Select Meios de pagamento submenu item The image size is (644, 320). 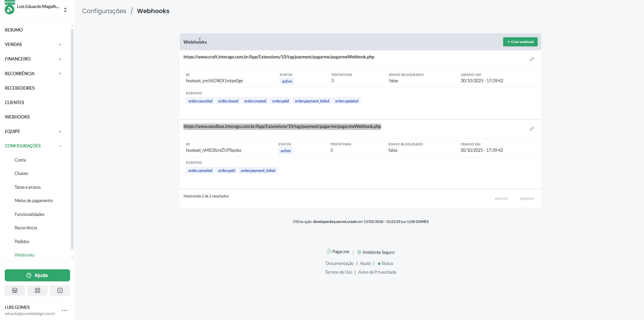[x=34, y=200]
